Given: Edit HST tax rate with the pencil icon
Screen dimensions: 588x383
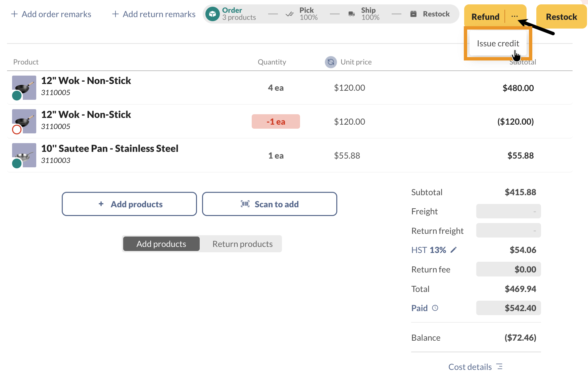Looking at the screenshot, I should click(454, 250).
